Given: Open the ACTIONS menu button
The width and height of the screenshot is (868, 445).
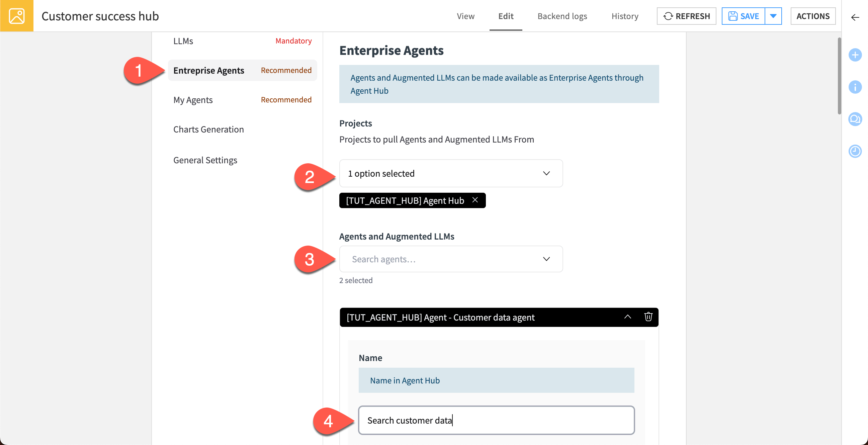Looking at the screenshot, I should (x=812, y=16).
